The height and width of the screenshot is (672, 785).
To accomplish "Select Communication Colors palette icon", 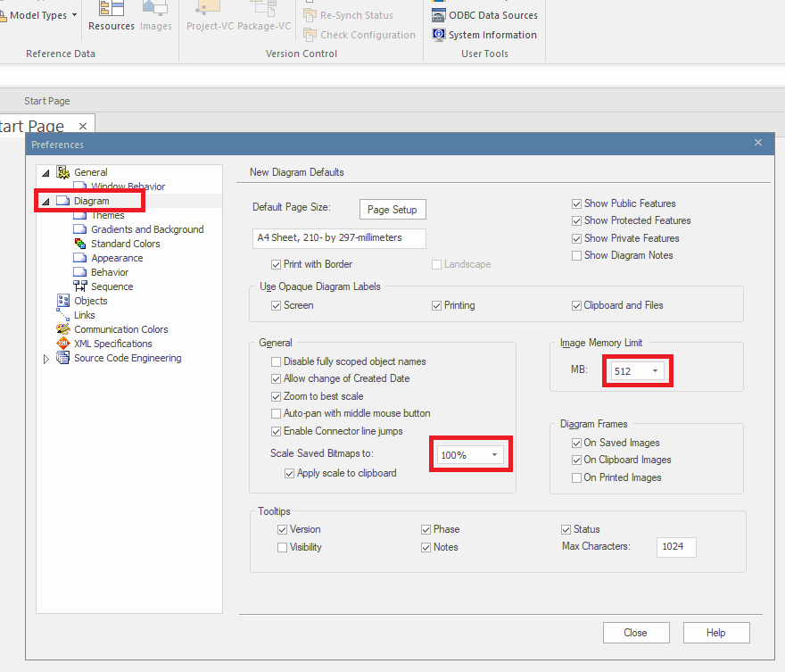I will 63,329.
